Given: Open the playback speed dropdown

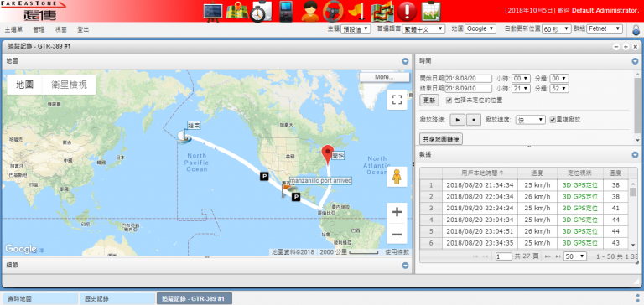Looking at the screenshot, I should coord(530,120).
